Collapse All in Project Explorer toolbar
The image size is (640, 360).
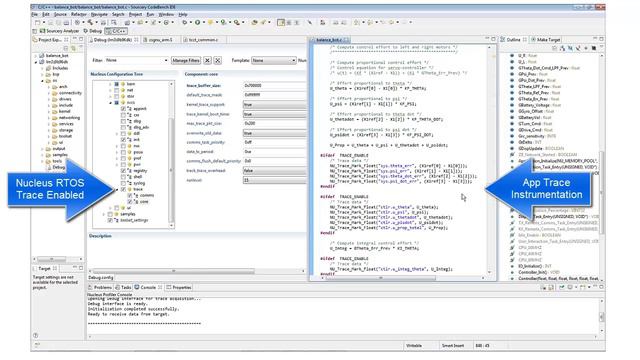(x=66, y=48)
